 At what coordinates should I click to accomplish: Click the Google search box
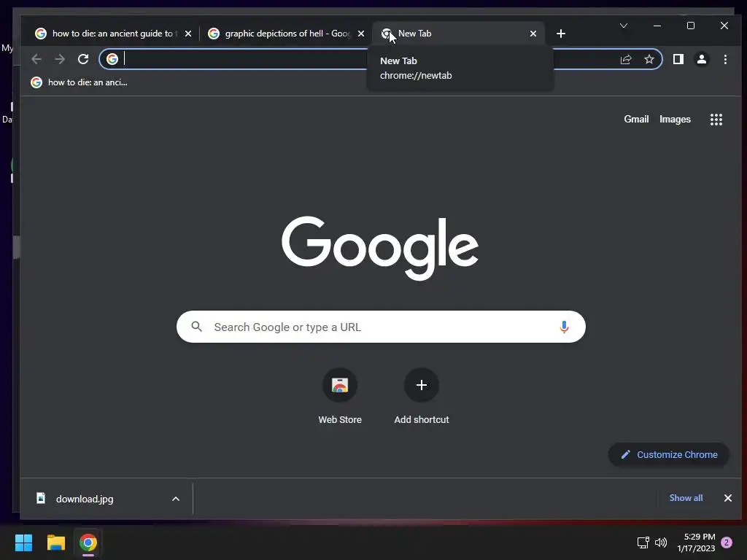(381, 327)
